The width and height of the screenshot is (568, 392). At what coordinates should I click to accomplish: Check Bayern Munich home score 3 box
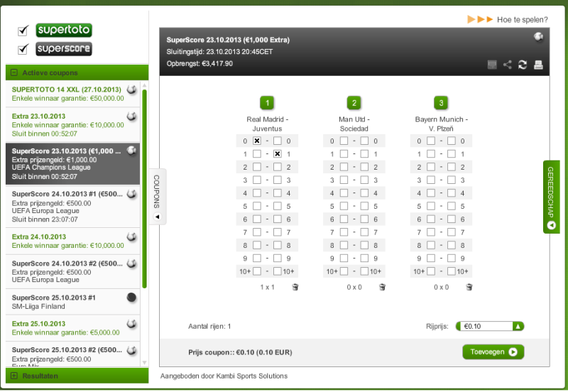[x=431, y=180]
